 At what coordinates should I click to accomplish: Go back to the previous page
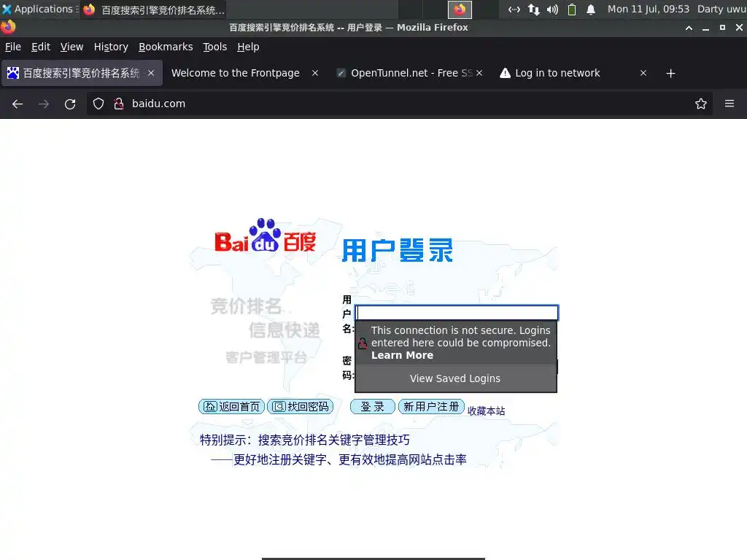point(18,104)
